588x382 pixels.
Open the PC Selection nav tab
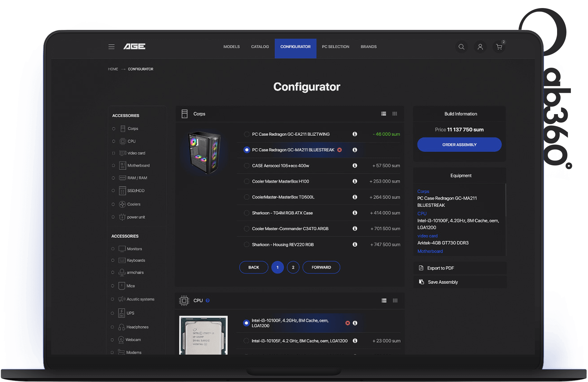pyautogui.click(x=335, y=47)
